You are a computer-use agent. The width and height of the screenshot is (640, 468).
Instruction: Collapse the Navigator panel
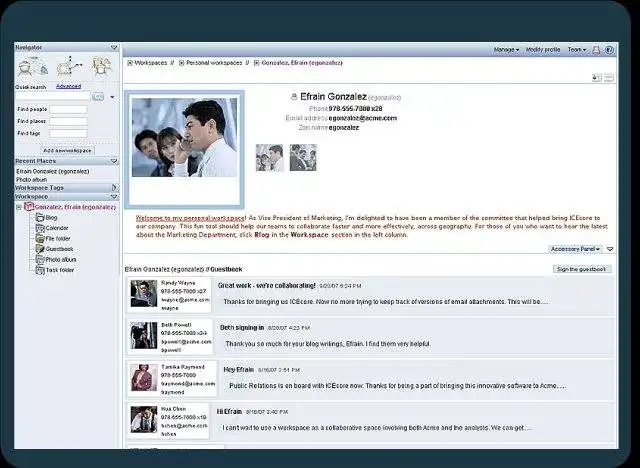pyautogui.click(x=114, y=48)
